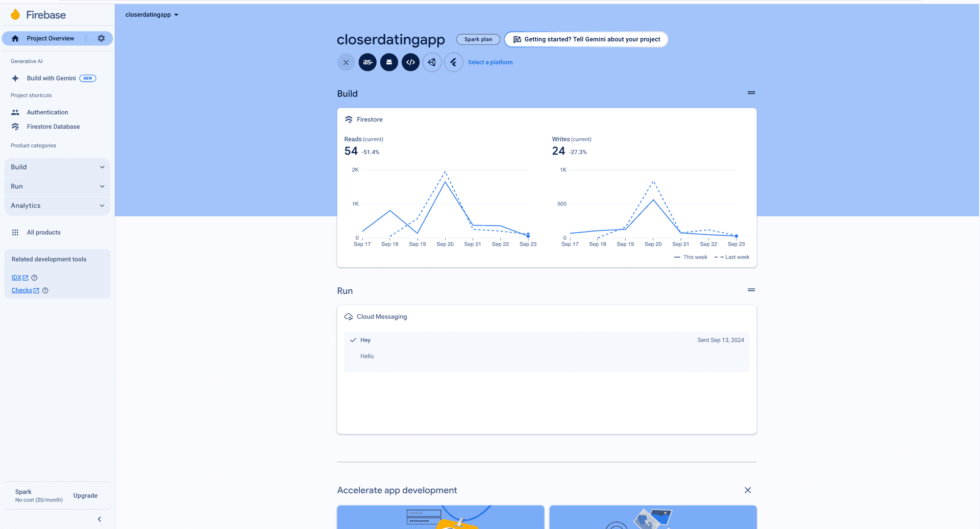Add a Unity app platform
Viewport: 980px width, 529px height.
432,62
